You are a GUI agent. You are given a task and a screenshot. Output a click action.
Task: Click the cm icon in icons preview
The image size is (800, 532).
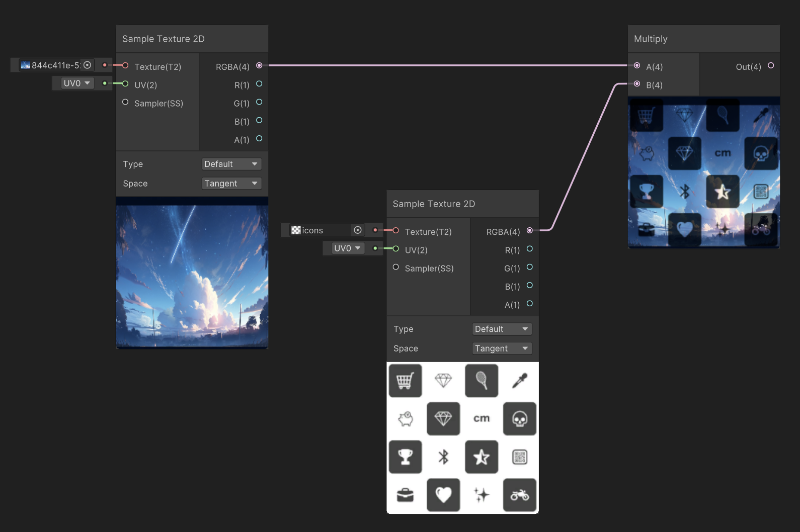pyautogui.click(x=482, y=418)
